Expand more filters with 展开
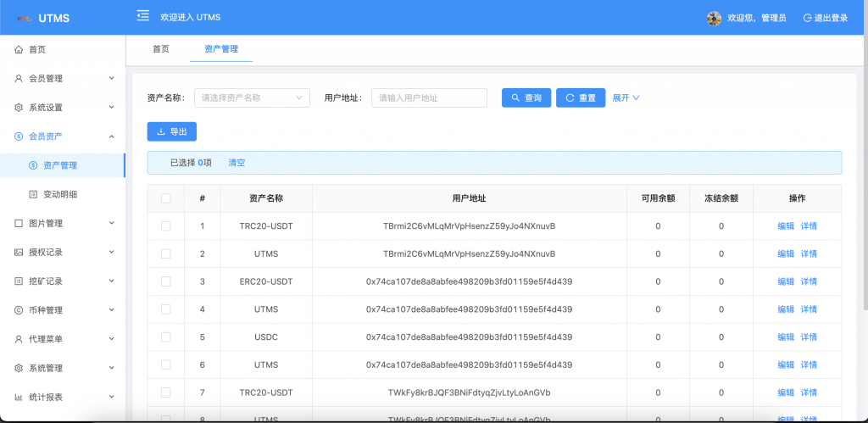 (x=626, y=98)
